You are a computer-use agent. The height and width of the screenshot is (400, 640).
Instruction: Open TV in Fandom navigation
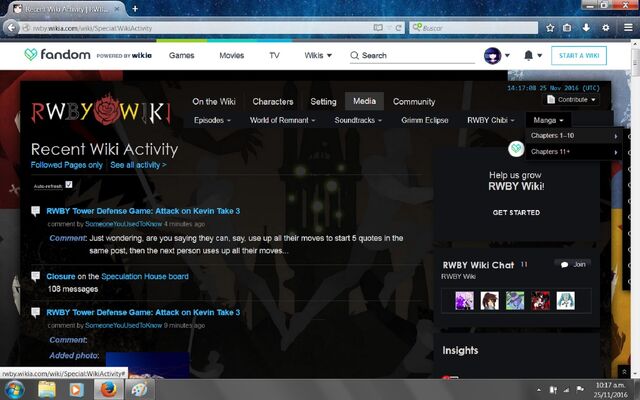click(275, 56)
